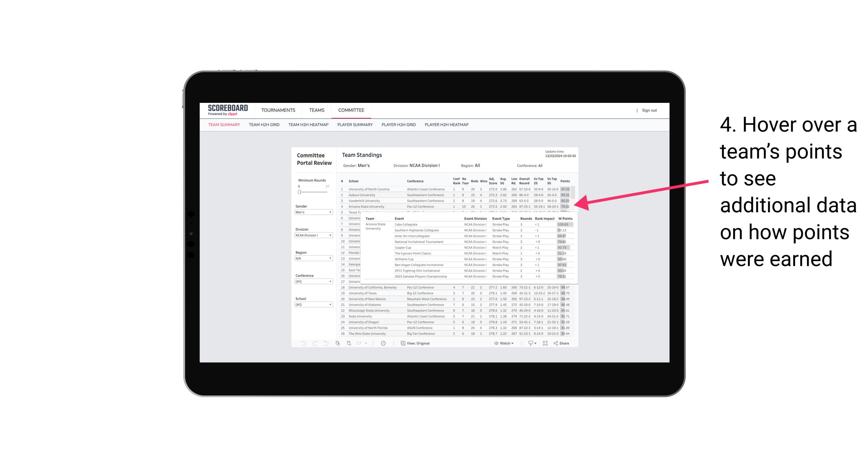Click the Minimum Rounds input field
The image size is (868, 467).
coord(299,186)
